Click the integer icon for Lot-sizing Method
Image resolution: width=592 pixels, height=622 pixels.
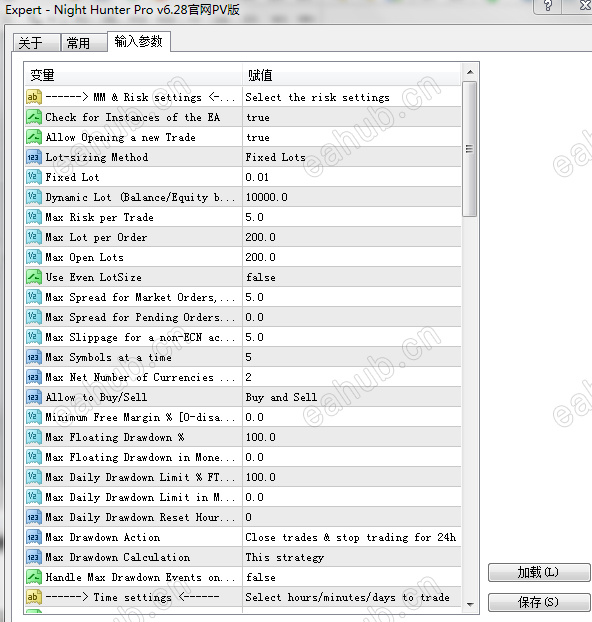(x=34, y=157)
